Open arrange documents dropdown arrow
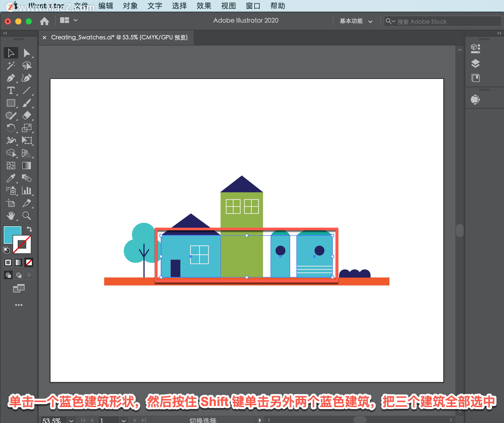The width and height of the screenshot is (504, 423). [76, 20]
